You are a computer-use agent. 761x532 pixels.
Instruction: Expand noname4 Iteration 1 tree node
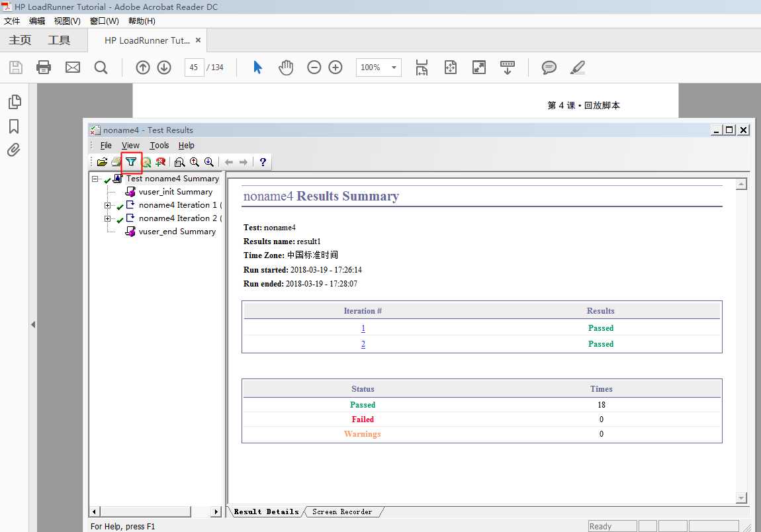108,205
